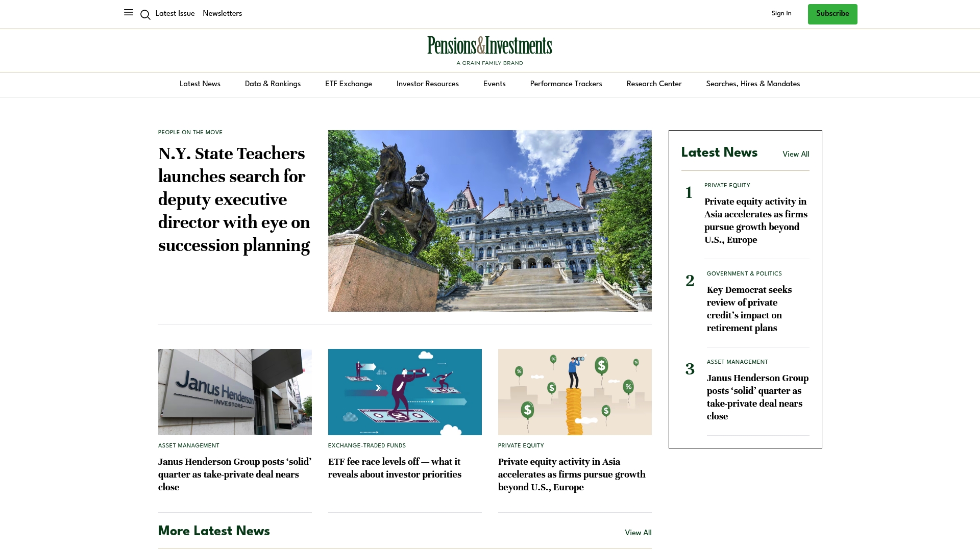The height and width of the screenshot is (551, 980).
Task: Click the state capitol statue photo
Action: [490, 221]
